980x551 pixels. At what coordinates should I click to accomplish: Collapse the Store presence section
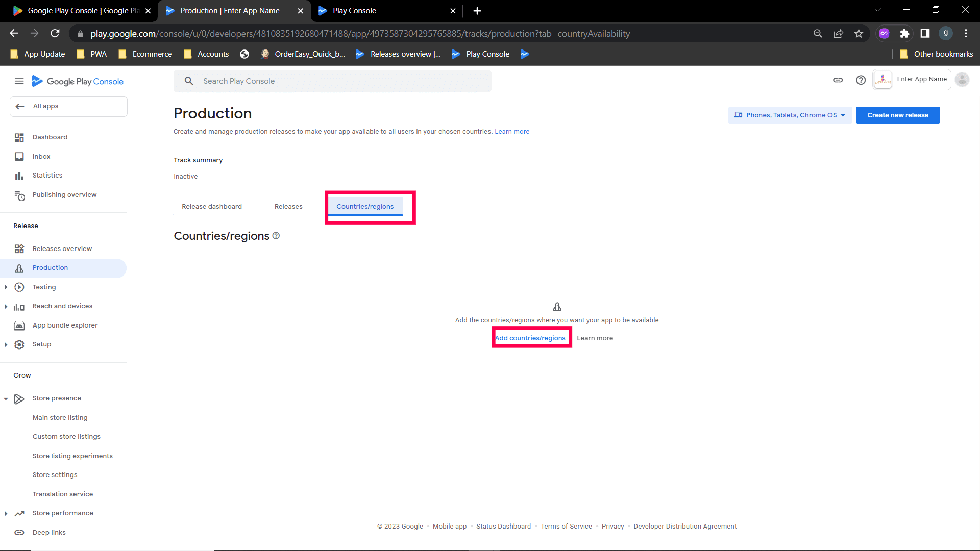click(x=6, y=399)
